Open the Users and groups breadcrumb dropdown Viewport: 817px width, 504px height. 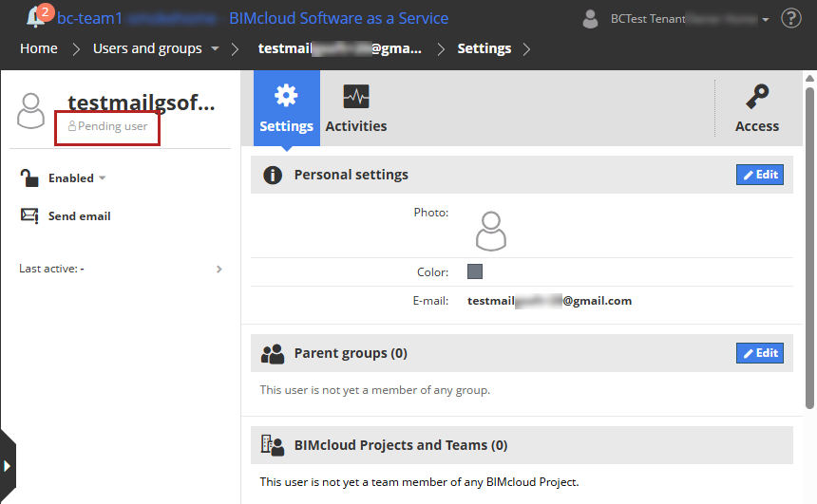pos(216,48)
